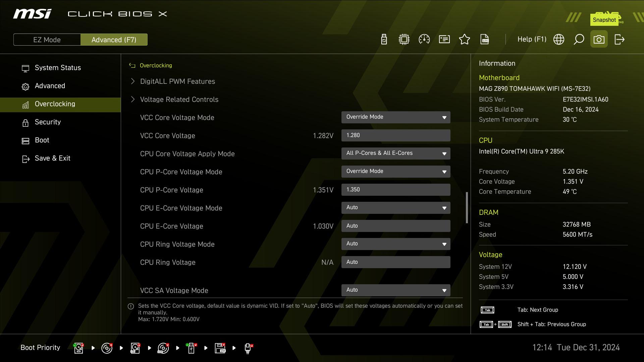Viewport: 644px width, 362px height.
Task: Open the speedometer gauge icon
Action: pos(424,40)
